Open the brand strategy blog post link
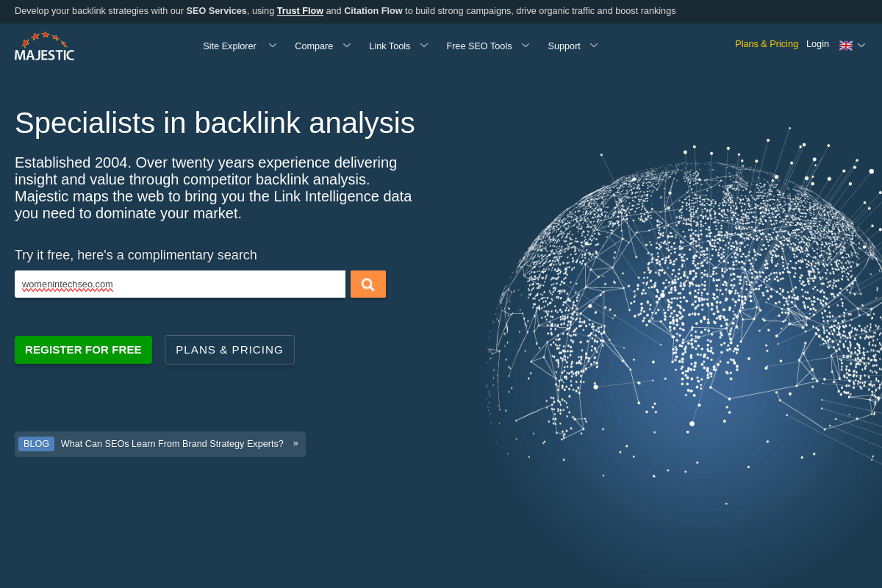Screen dimensions: 882x588 pos(172,444)
